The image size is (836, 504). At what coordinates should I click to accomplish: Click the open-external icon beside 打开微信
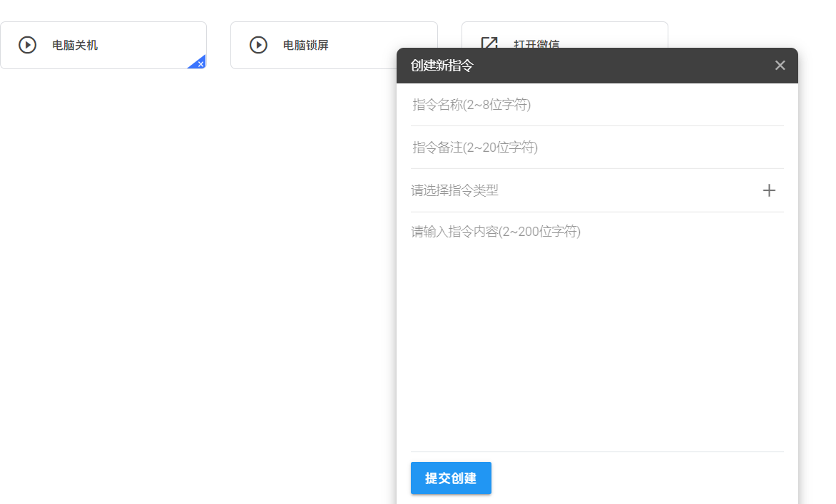coord(489,43)
